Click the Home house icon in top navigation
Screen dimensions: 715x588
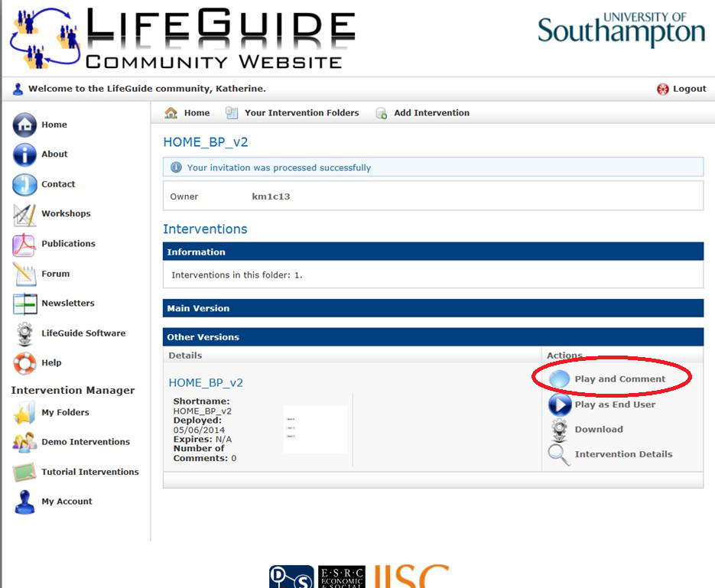click(x=171, y=113)
